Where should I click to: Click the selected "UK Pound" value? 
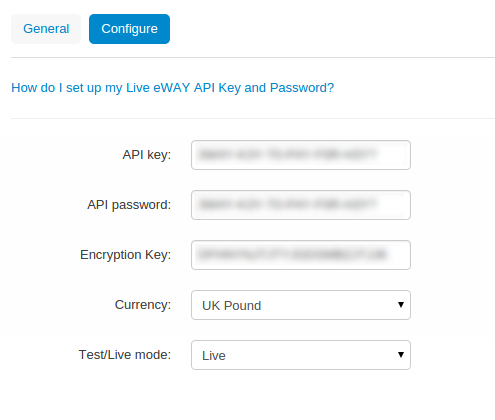coord(231,306)
